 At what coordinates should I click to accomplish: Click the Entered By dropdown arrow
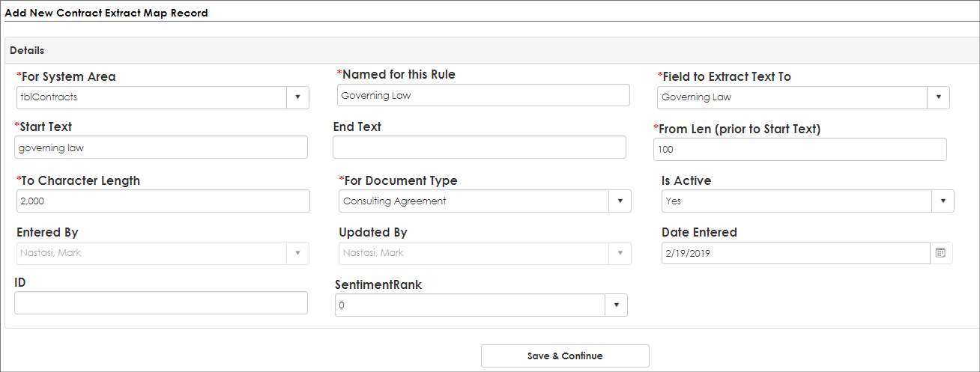coord(297,253)
